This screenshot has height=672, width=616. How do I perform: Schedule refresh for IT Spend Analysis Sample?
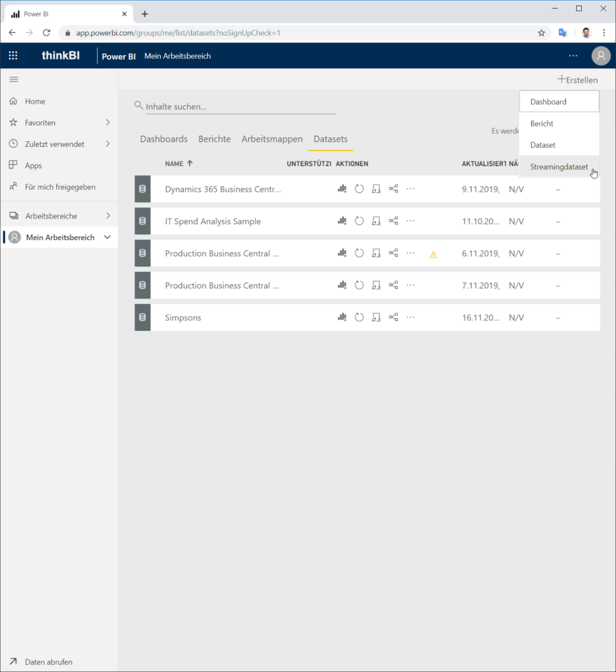[376, 221]
